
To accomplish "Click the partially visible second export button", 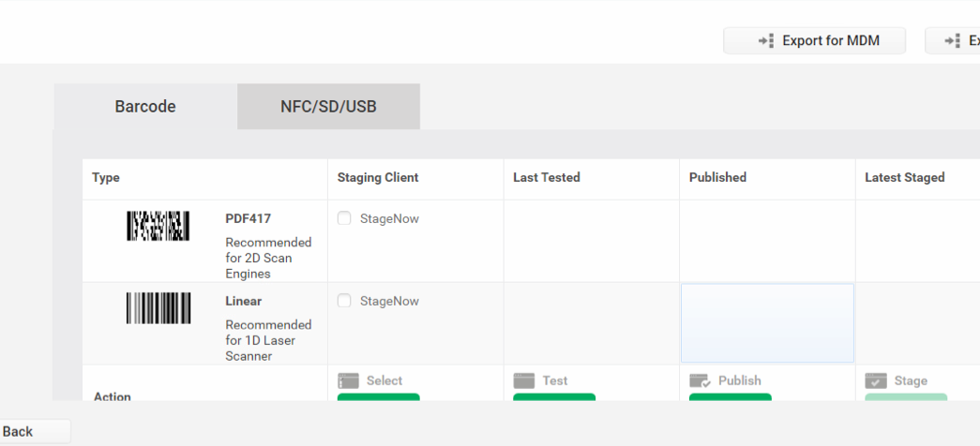I will click(953, 41).
